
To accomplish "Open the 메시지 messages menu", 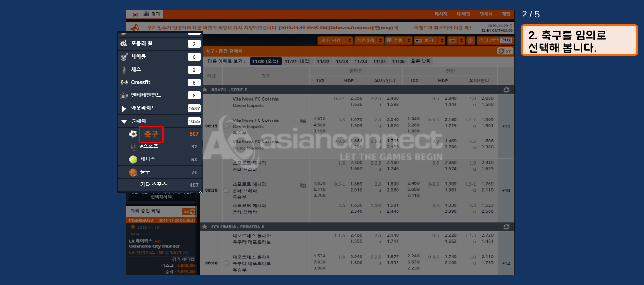I will coord(441,14).
